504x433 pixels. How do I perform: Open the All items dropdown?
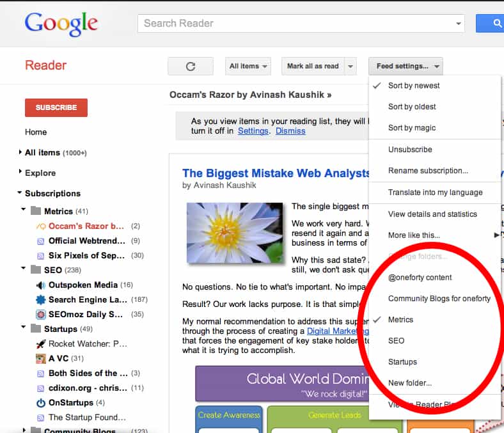click(248, 67)
